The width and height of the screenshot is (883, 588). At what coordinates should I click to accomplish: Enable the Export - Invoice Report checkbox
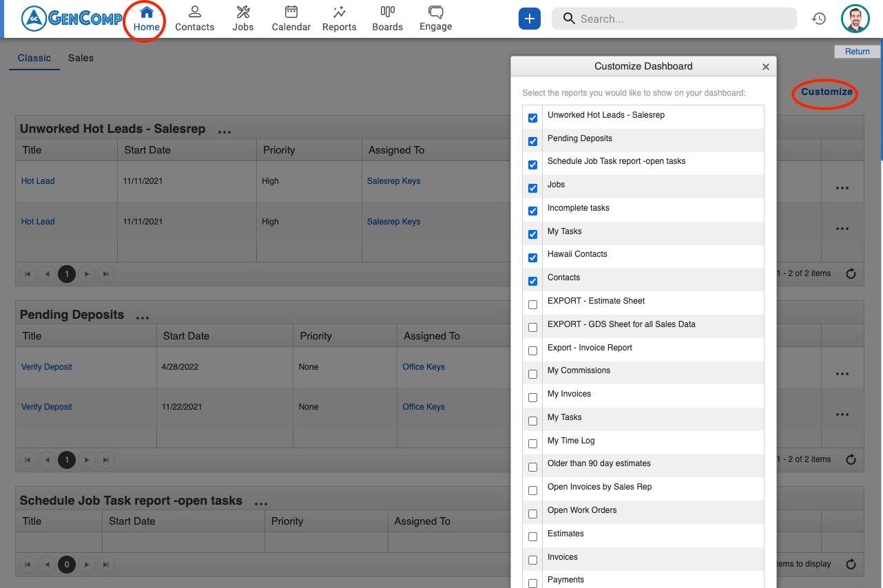point(532,350)
